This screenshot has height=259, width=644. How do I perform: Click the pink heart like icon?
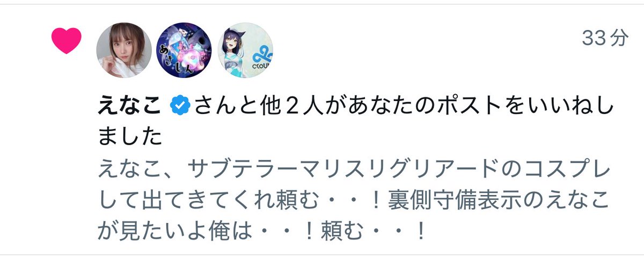tap(66, 41)
